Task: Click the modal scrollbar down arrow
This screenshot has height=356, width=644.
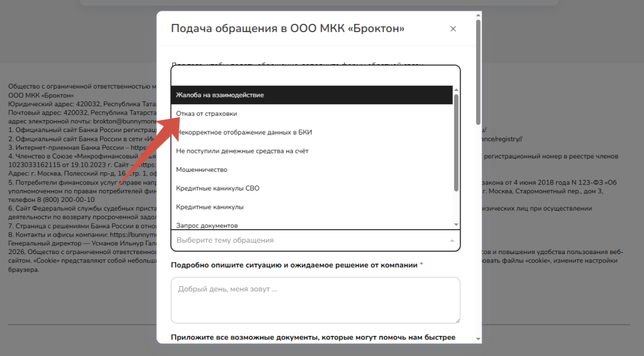Action: tap(478, 339)
